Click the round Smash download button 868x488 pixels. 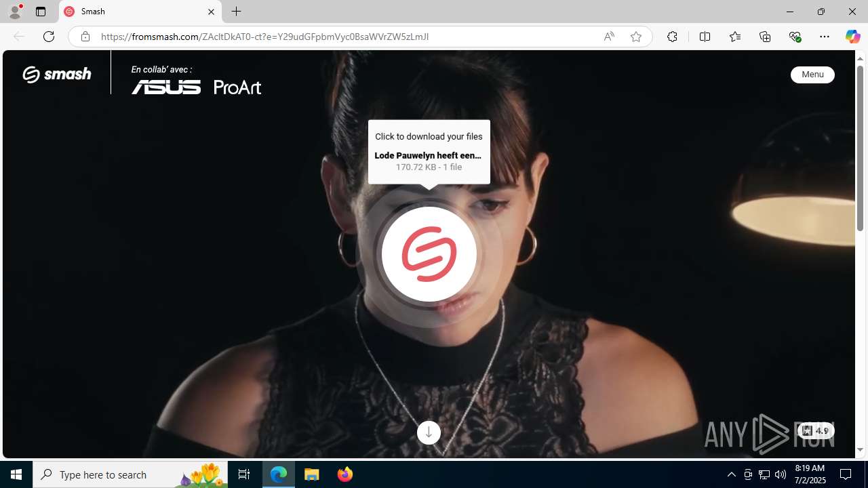pyautogui.click(x=429, y=254)
